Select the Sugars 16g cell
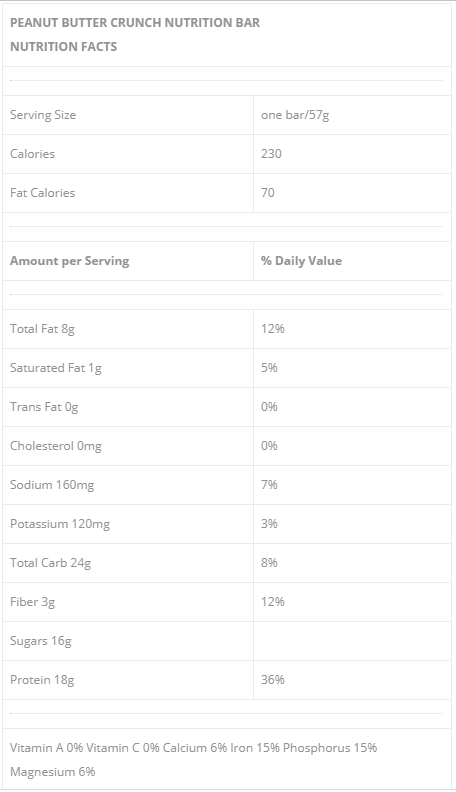Viewport: 456px width, 792px height. pyautogui.click(x=128, y=640)
